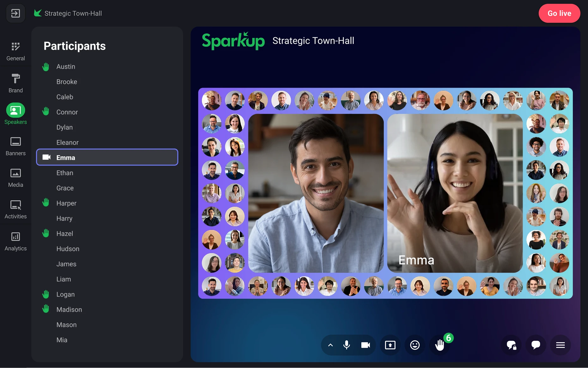This screenshot has width=588, height=368.
Task: Open the Banners sidebar section
Action: pyautogui.click(x=15, y=146)
